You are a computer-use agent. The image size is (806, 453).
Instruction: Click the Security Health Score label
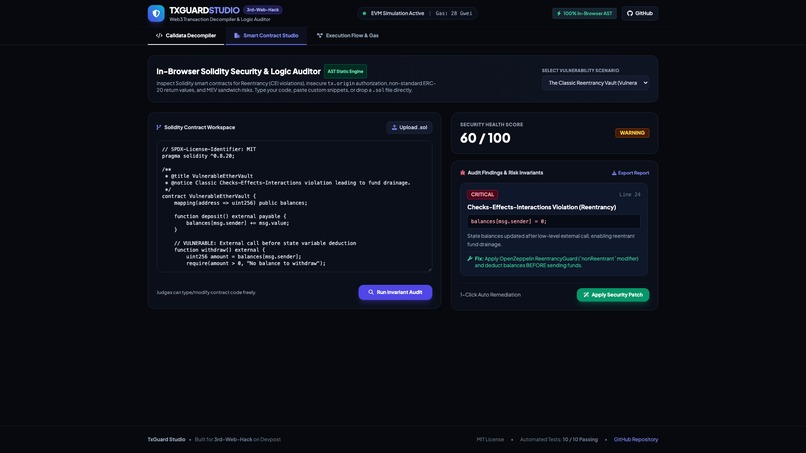coord(491,124)
